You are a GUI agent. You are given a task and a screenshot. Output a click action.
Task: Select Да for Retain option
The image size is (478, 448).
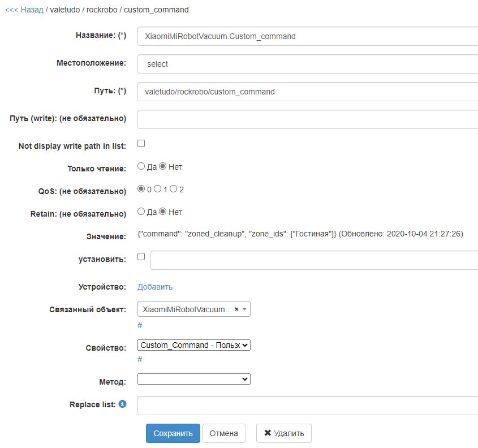tap(141, 212)
